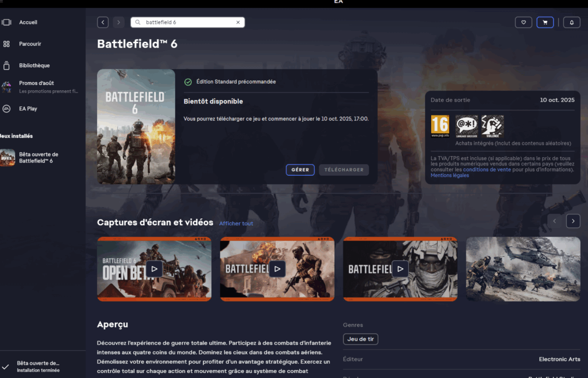This screenshot has height=378, width=588.
Task: Click the Afficher tout link
Action: pyautogui.click(x=236, y=223)
